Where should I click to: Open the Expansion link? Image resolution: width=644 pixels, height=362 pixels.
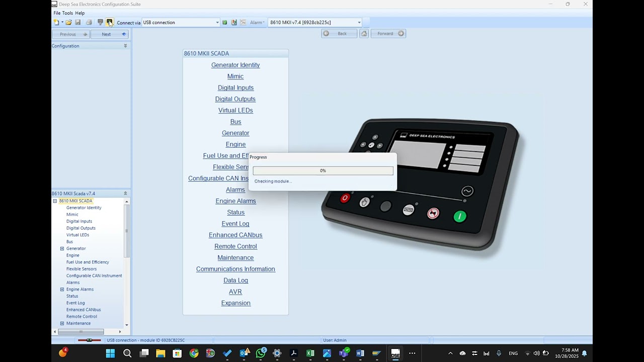click(235, 303)
